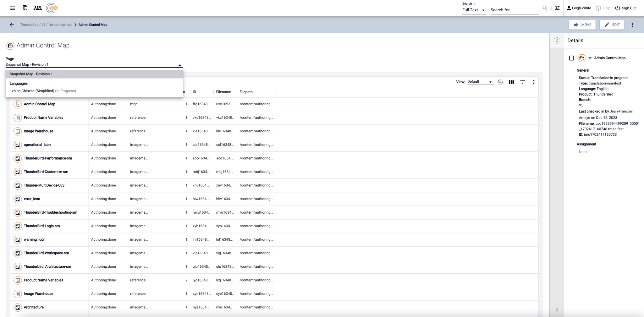Click the EDIT button

click(612, 25)
